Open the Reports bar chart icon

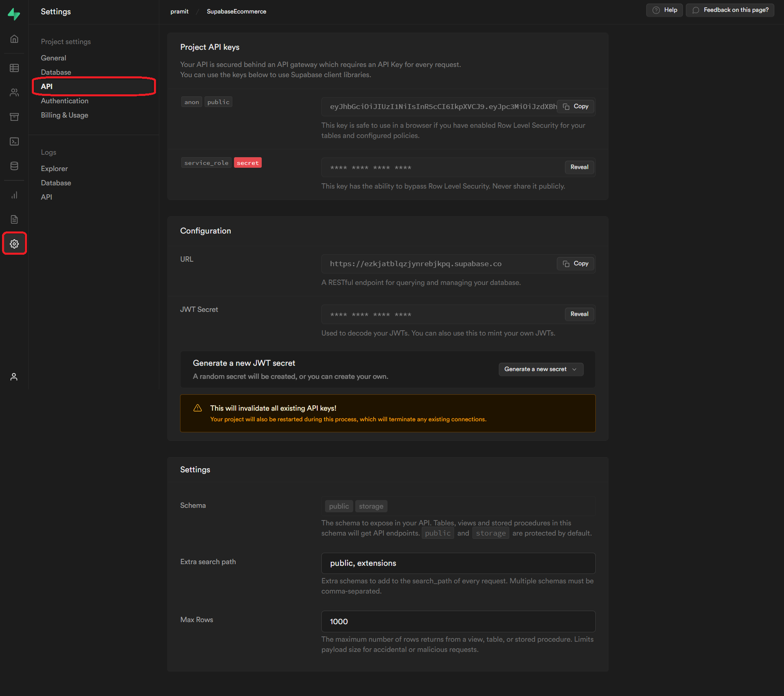(14, 195)
